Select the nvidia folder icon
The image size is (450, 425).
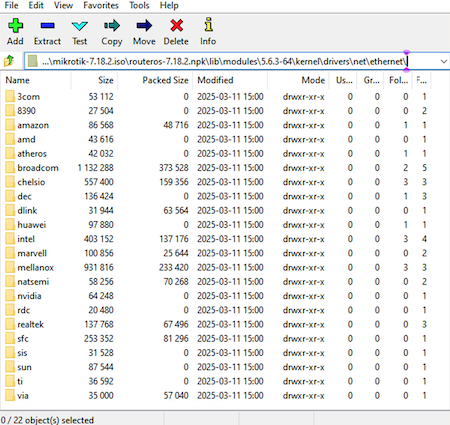[10, 296]
